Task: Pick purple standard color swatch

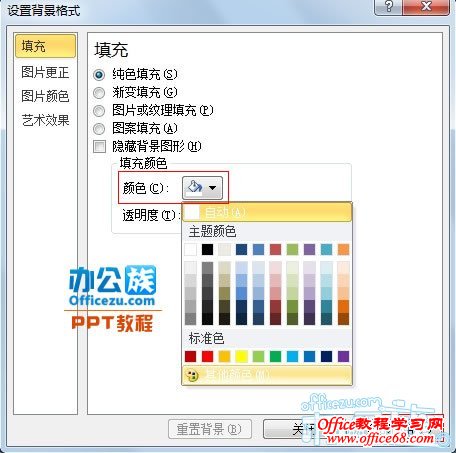Action: click(x=343, y=356)
